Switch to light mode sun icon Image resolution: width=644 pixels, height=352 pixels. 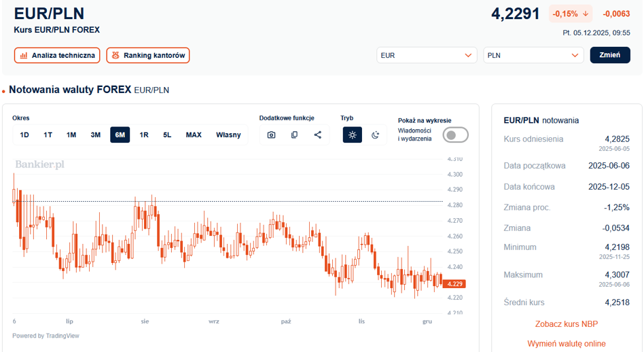point(352,135)
